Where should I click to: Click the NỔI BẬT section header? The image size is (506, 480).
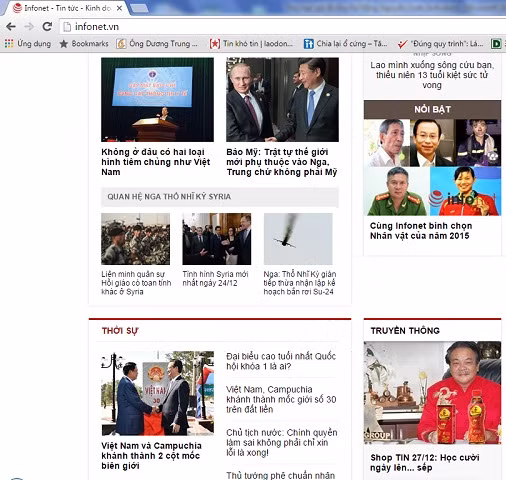[x=432, y=109]
